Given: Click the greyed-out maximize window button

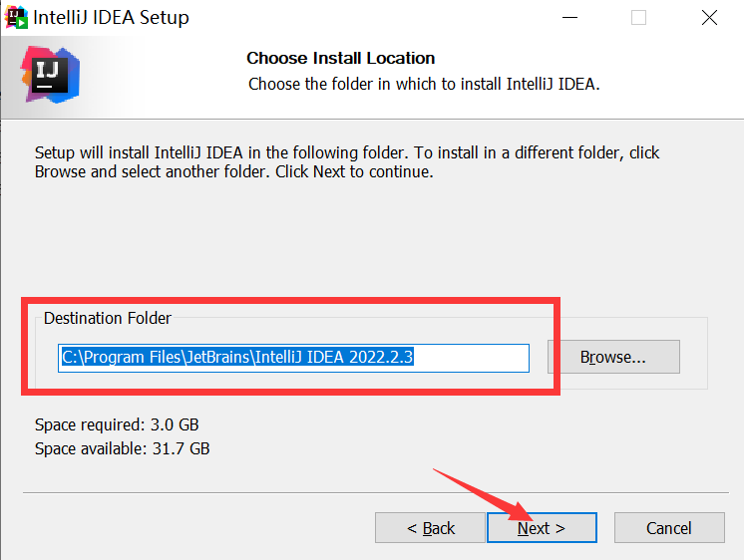Looking at the screenshot, I should [638, 17].
